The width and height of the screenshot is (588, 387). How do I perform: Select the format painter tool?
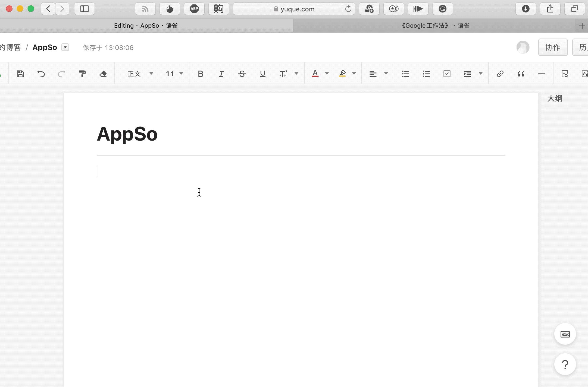[x=82, y=74]
